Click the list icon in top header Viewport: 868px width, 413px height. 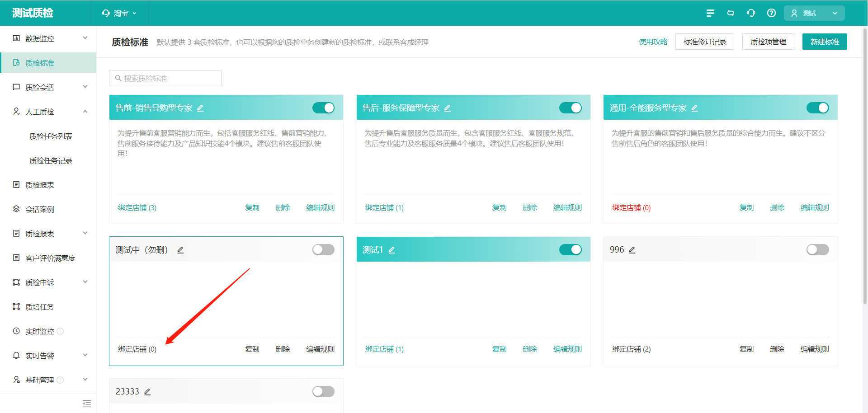[x=710, y=13]
